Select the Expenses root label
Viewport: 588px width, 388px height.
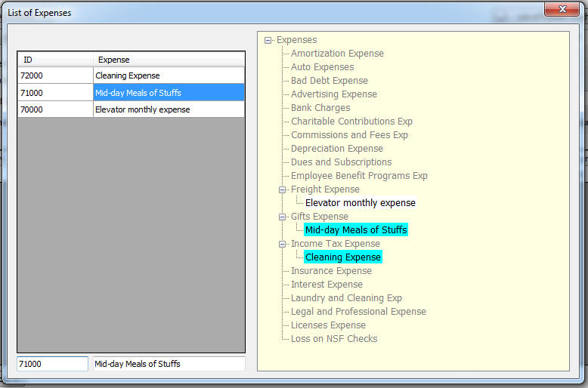point(296,40)
